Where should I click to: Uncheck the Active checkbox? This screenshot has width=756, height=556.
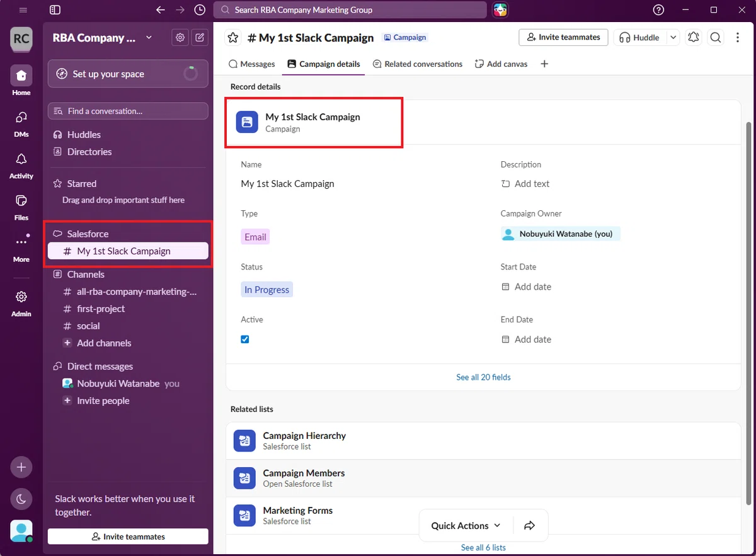(245, 339)
